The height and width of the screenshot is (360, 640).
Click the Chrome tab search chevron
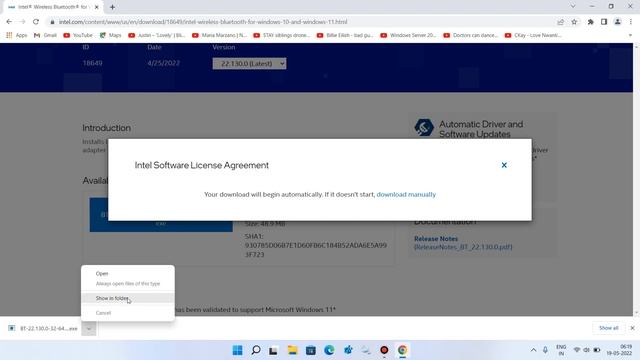[573, 7]
